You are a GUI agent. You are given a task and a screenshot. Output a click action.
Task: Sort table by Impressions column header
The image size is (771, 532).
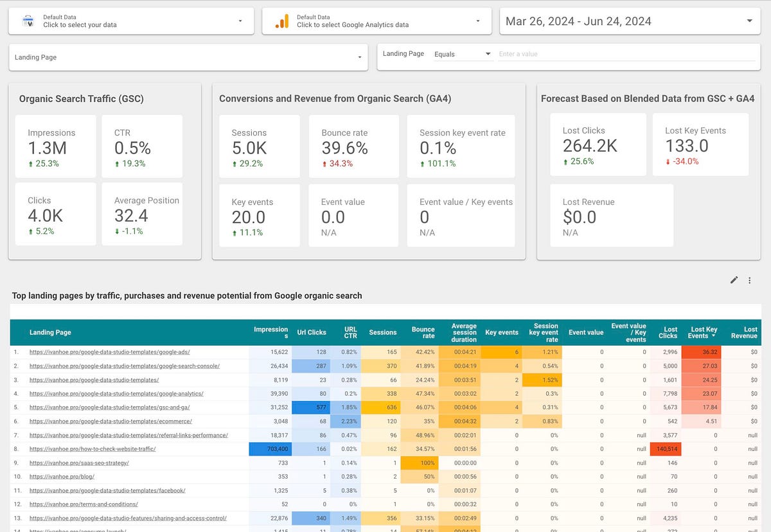[x=270, y=332]
